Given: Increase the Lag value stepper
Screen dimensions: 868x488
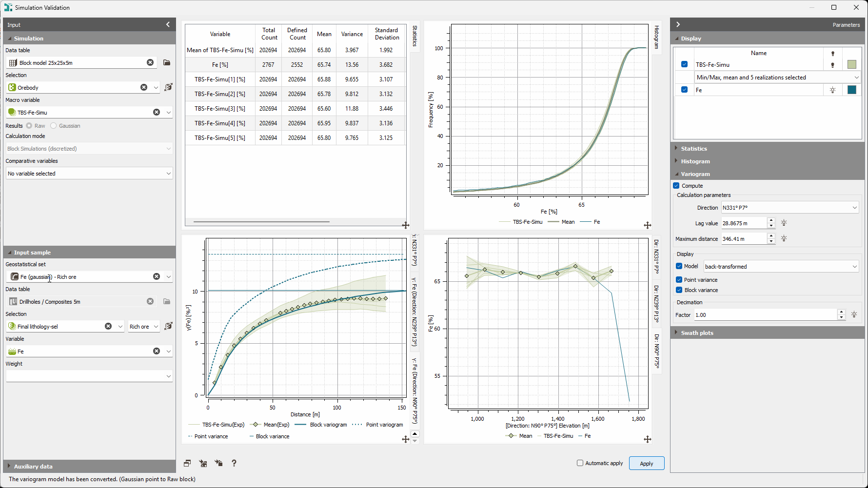Looking at the screenshot, I should (x=771, y=220).
